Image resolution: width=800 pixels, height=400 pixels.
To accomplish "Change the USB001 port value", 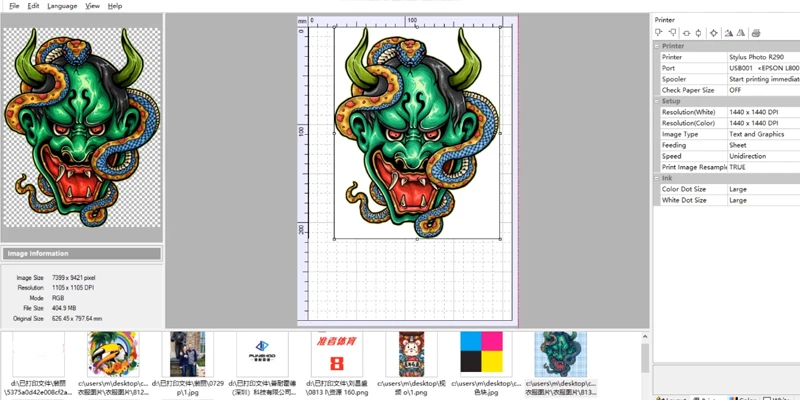I will pyautogui.click(x=764, y=68).
